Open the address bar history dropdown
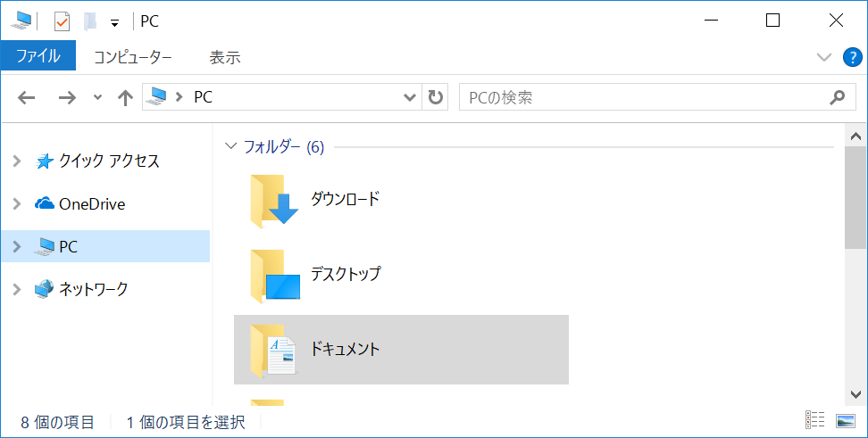Viewport: 868px width, 438px height. click(x=410, y=98)
